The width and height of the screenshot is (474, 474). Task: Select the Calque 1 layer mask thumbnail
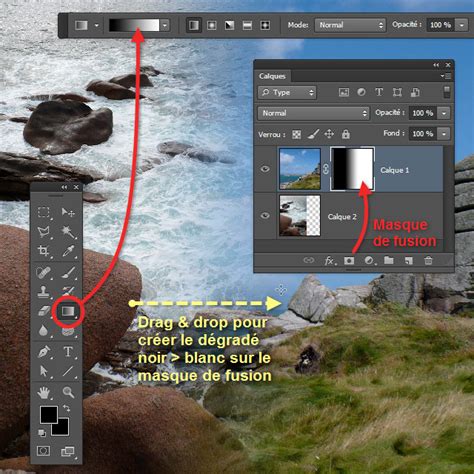352,169
